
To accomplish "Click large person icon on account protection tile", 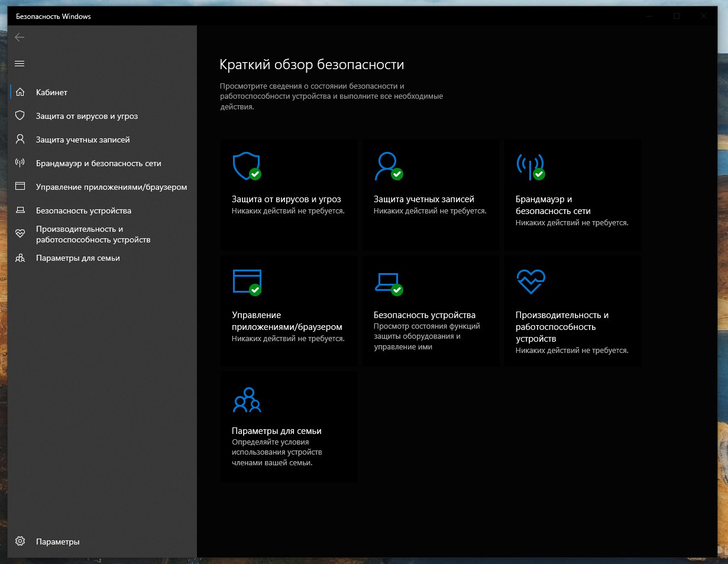I will click(x=389, y=166).
